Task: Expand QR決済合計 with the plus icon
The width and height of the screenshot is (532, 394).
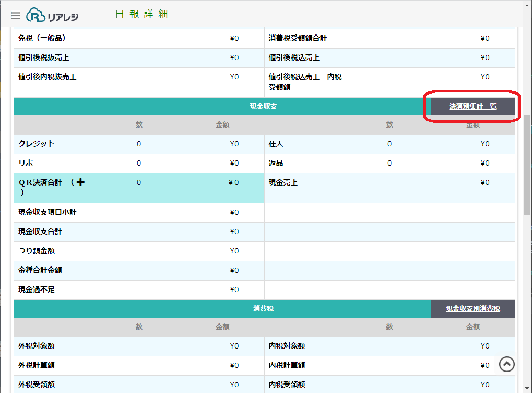Action: (x=80, y=182)
